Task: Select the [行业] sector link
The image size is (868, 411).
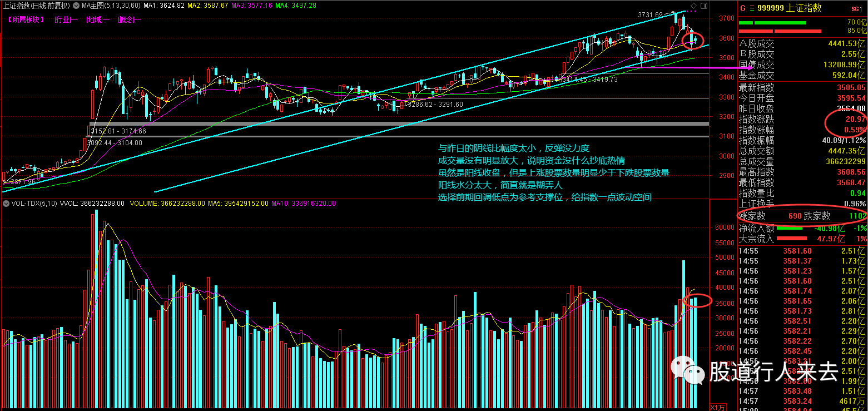Action: pos(66,19)
